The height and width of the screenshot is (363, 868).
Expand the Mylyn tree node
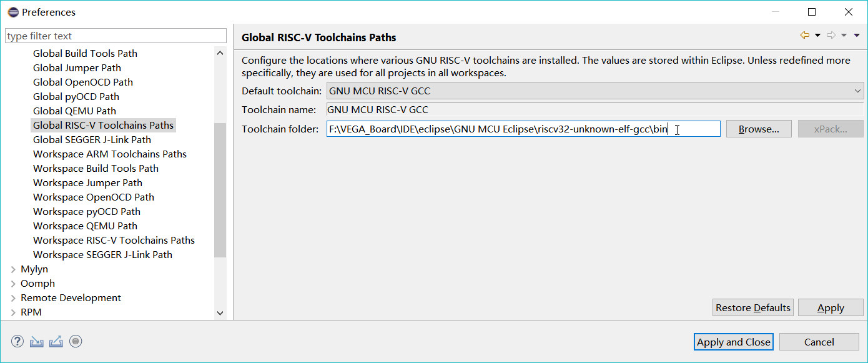[x=14, y=269]
